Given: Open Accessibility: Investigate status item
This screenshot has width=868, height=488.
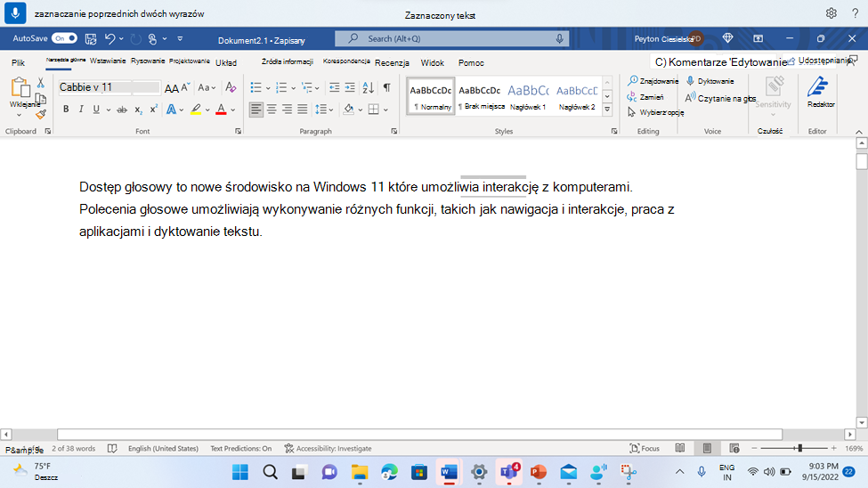Looking at the screenshot, I should click(328, 448).
